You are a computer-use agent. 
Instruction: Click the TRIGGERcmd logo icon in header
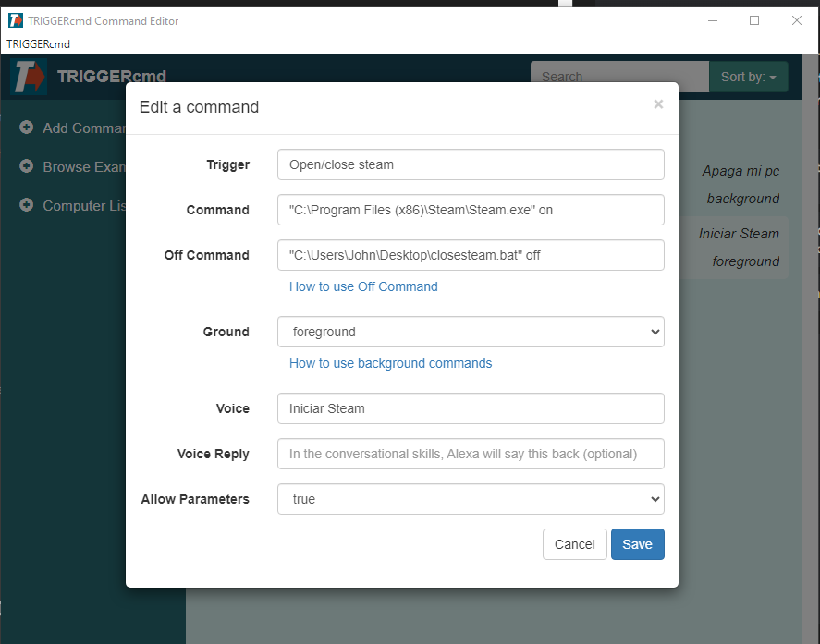(x=29, y=77)
